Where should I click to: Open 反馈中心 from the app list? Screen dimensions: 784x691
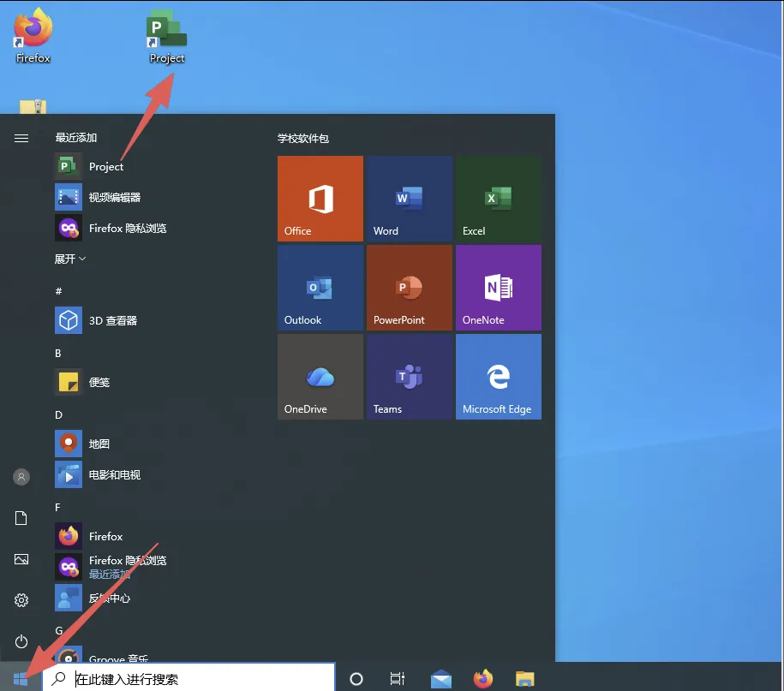coord(150,598)
